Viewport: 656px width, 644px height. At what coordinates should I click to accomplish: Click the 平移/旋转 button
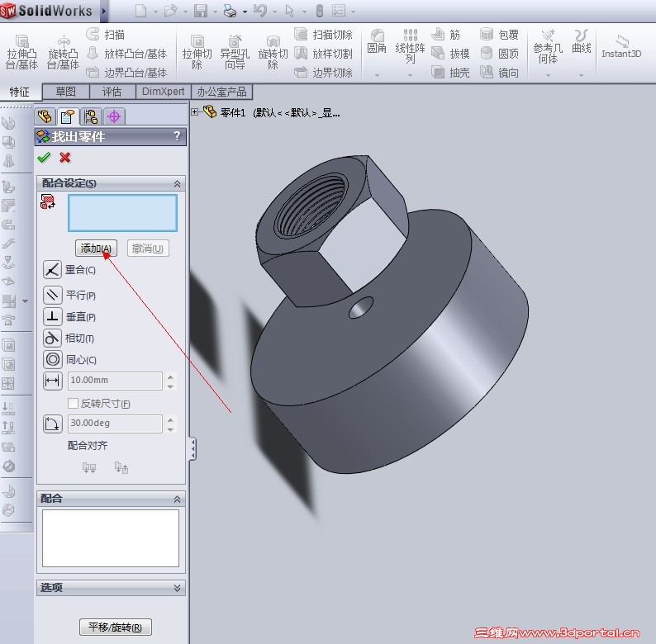(x=116, y=627)
